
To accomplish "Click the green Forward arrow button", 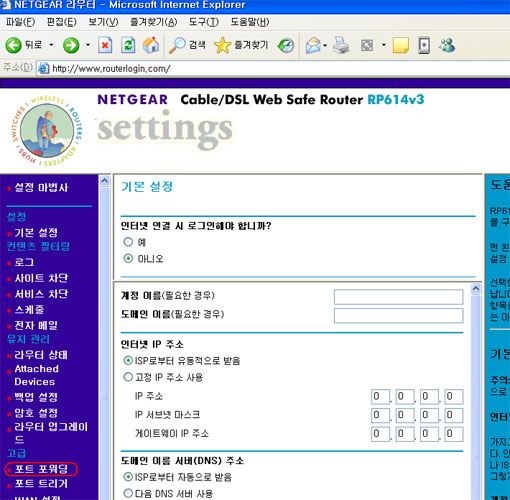I will [71, 45].
